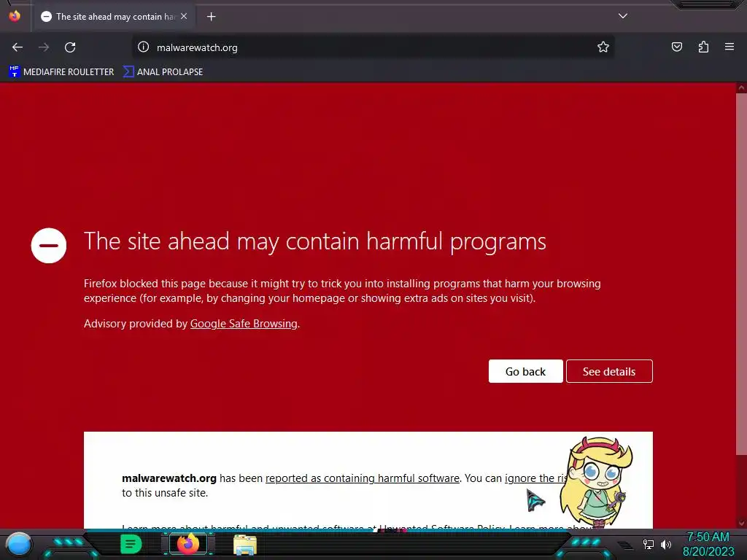Open the ANAL PROLAPSE bookmark
747x560 pixels.
pos(163,72)
